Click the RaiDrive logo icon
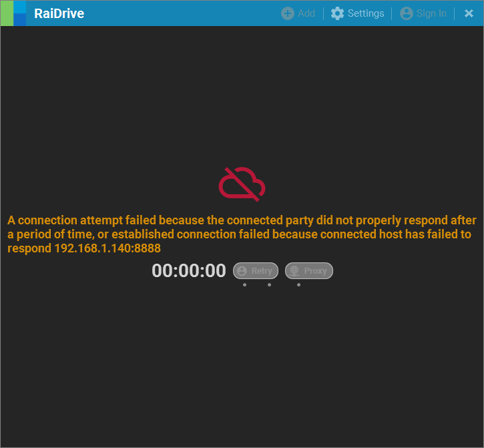The height and width of the screenshot is (448, 484). (x=13, y=13)
